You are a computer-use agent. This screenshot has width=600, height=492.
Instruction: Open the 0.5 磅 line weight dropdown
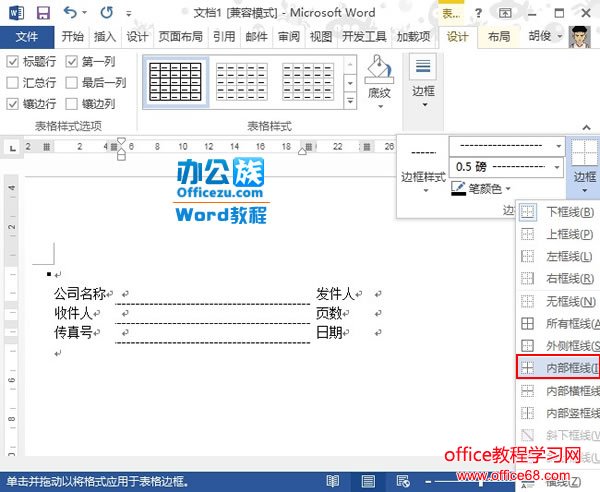557,167
